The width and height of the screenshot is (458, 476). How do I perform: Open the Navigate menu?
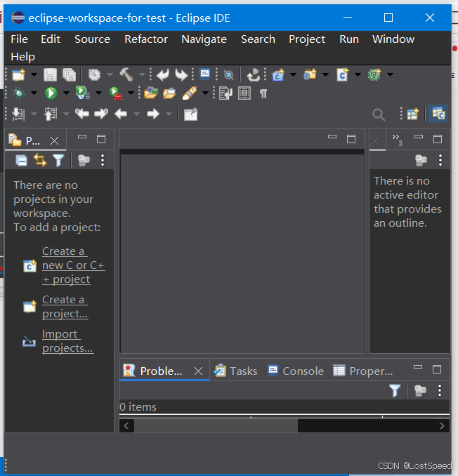coord(204,39)
